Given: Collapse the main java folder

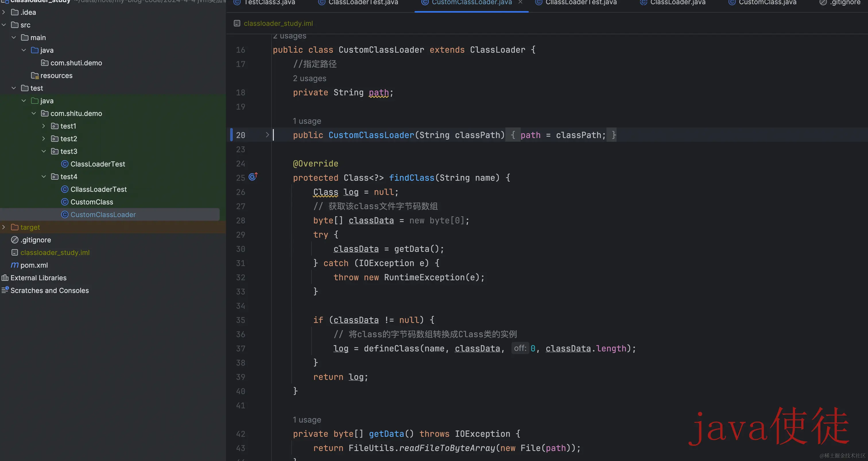Looking at the screenshot, I should tap(24, 50).
